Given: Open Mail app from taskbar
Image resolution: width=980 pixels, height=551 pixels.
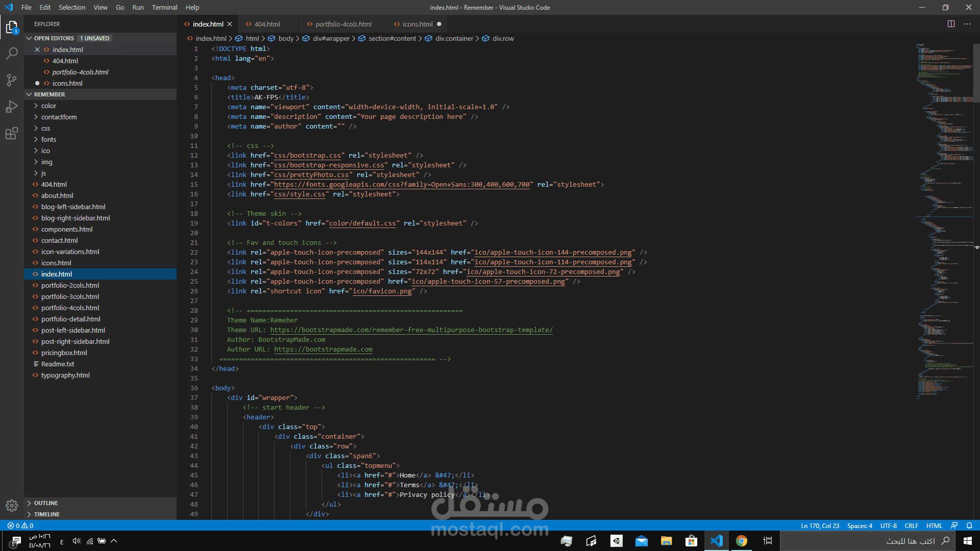Looking at the screenshot, I should (x=642, y=541).
